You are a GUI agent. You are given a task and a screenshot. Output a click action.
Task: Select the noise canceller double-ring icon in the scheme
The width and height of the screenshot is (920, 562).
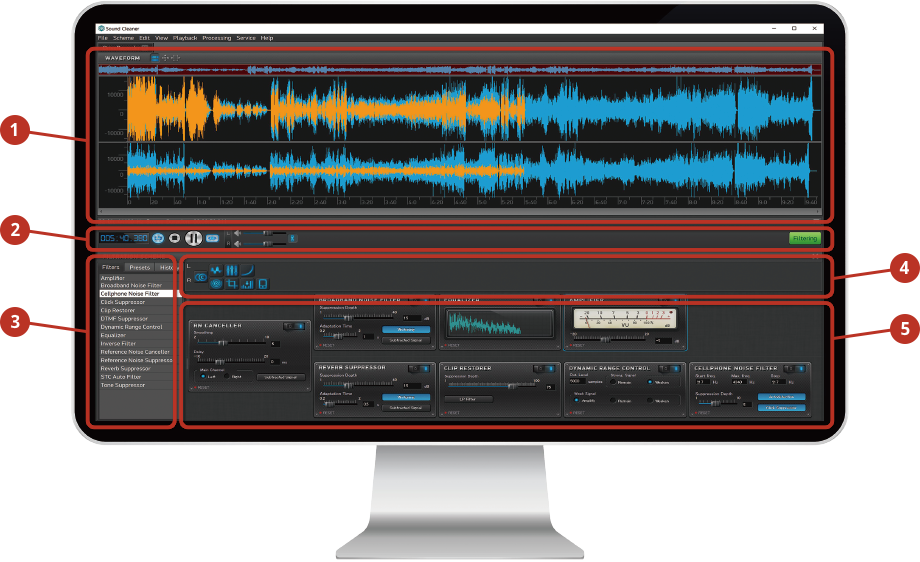coord(201,277)
